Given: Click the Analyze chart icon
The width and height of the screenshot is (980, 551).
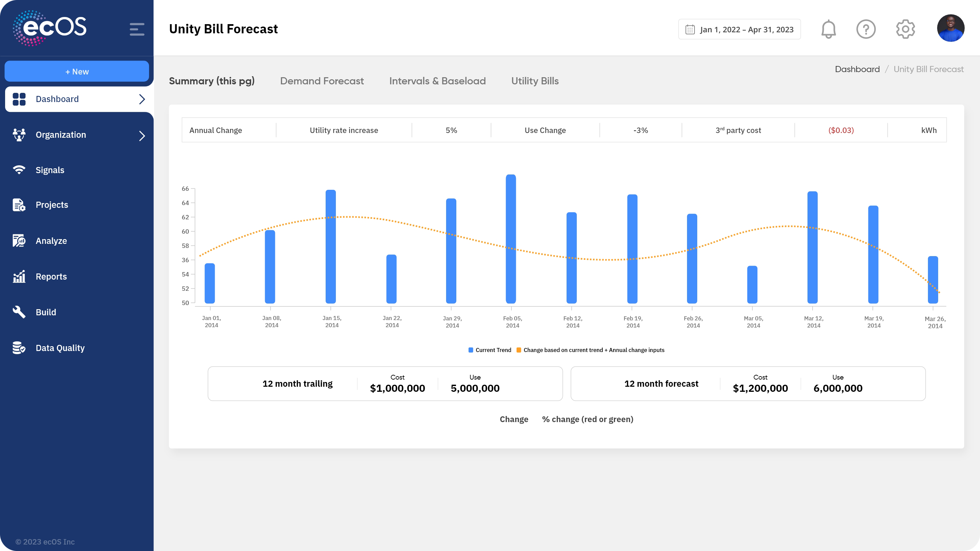Looking at the screenshot, I should [19, 241].
